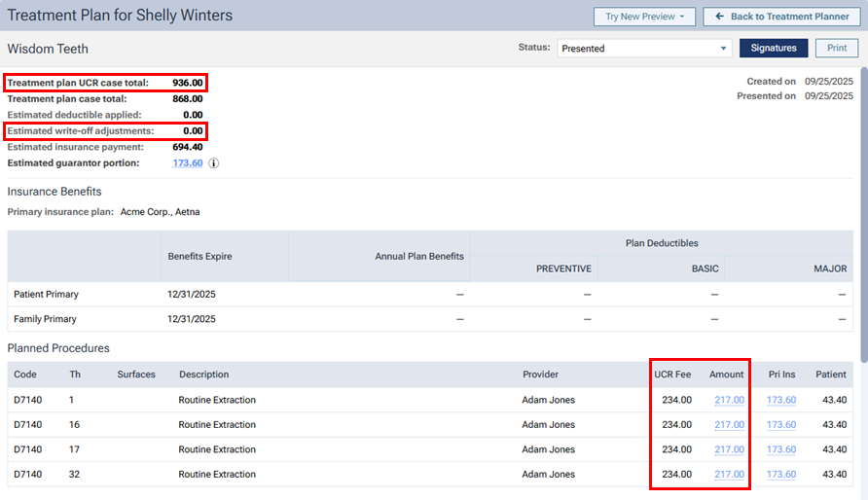Open the 217.00 amount link for tooth 16
Image resolution: width=868 pixels, height=500 pixels.
point(729,425)
